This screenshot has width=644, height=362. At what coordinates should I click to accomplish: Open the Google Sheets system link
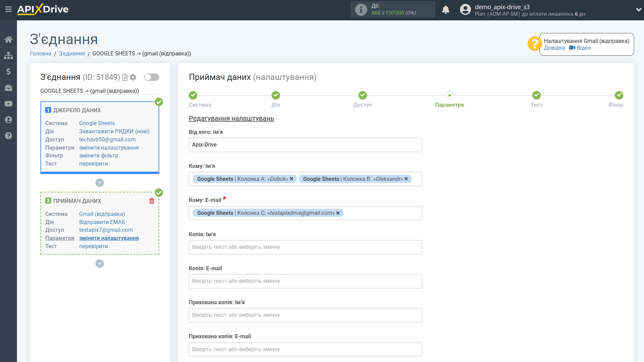(x=97, y=123)
